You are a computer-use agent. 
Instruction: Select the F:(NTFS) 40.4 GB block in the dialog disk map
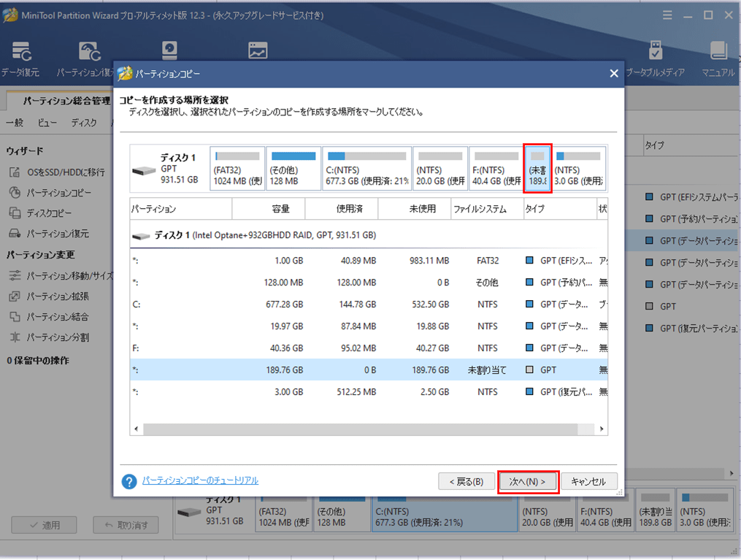point(496,168)
